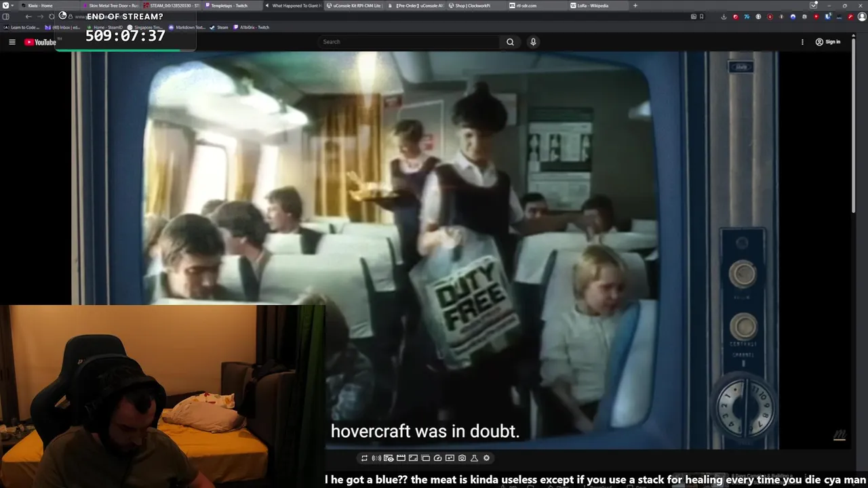Viewport: 868px width, 488px height.
Task: Toggle cinema mode clapperboard icon
Action: pos(401,458)
